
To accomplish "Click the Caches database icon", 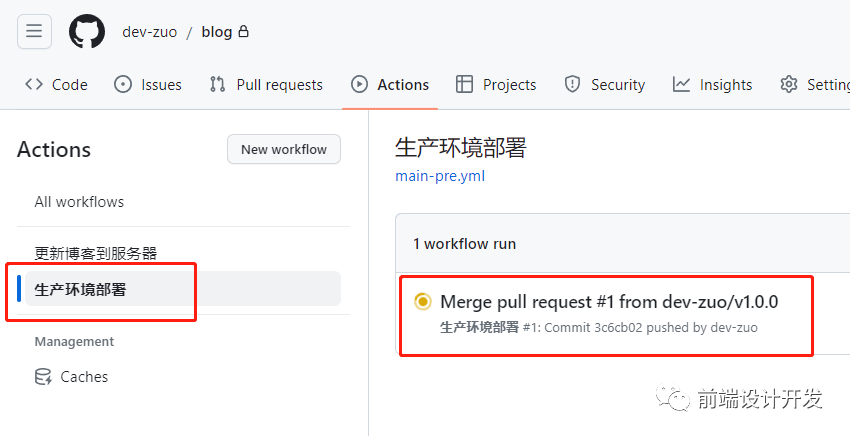I will [43, 376].
